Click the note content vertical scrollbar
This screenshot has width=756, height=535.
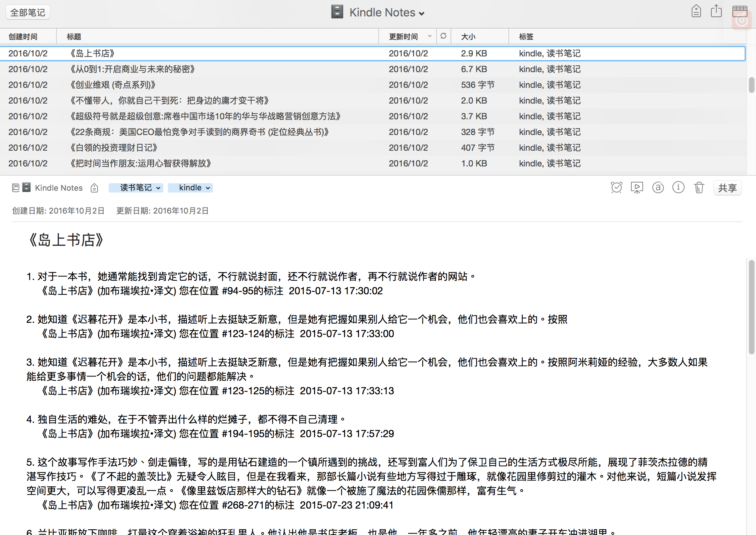pyautogui.click(x=751, y=307)
